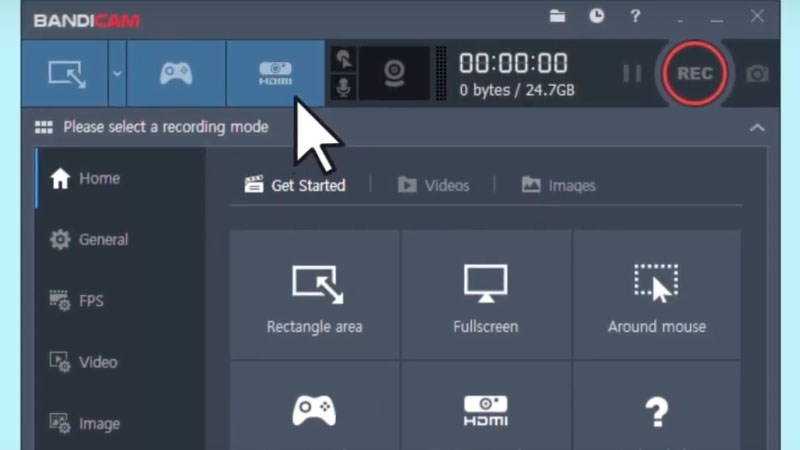This screenshot has height=450, width=800.
Task: Select the screen recording mode button
Action: click(65, 73)
